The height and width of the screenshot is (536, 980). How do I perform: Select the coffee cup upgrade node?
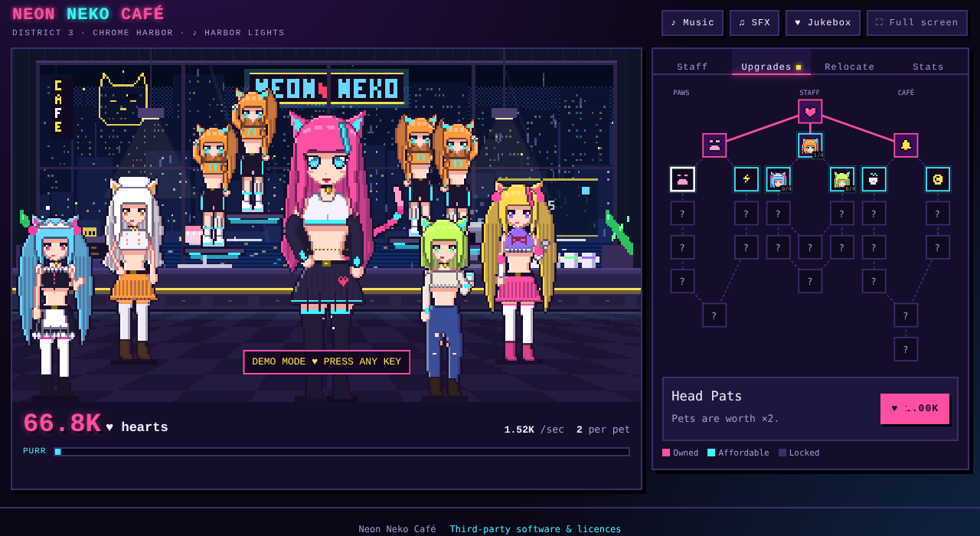click(874, 179)
